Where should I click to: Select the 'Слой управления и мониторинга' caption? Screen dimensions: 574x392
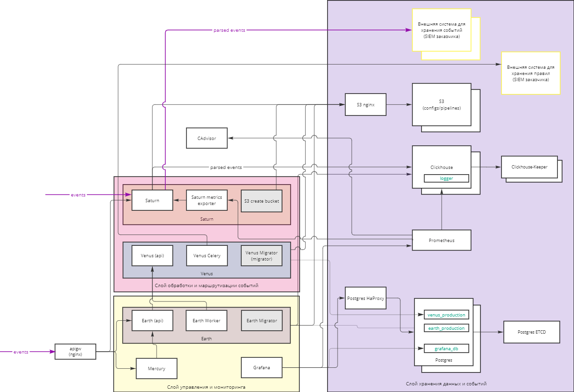(x=207, y=387)
